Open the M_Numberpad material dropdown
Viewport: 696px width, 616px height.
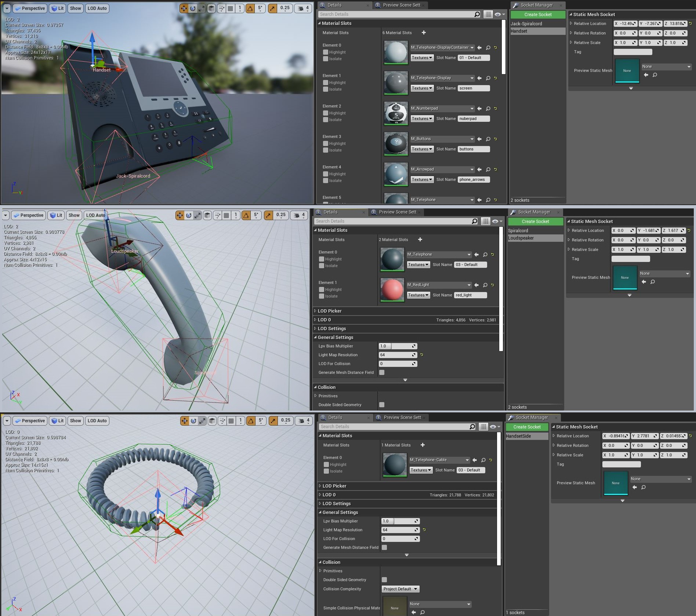442,109
